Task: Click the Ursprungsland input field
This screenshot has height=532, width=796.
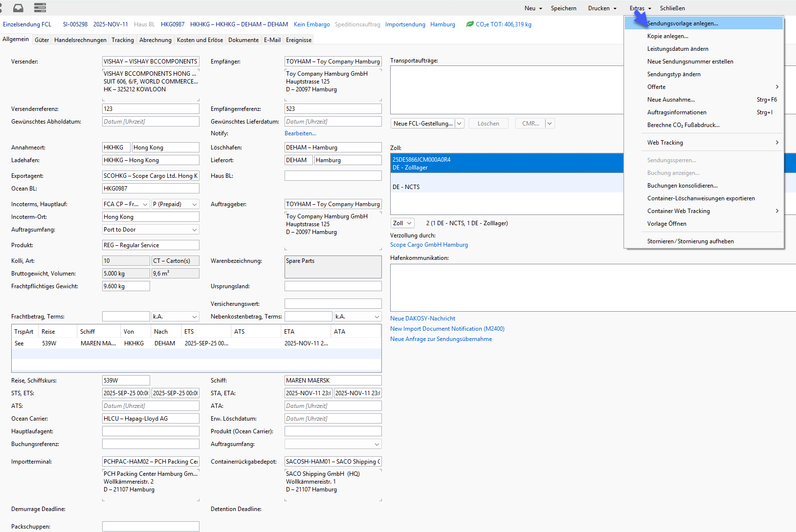Action: (x=332, y=286)
